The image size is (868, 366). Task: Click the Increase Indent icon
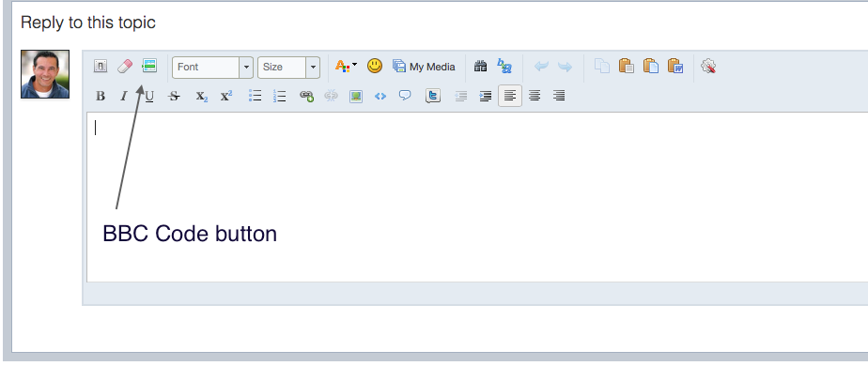coord(485,97)
